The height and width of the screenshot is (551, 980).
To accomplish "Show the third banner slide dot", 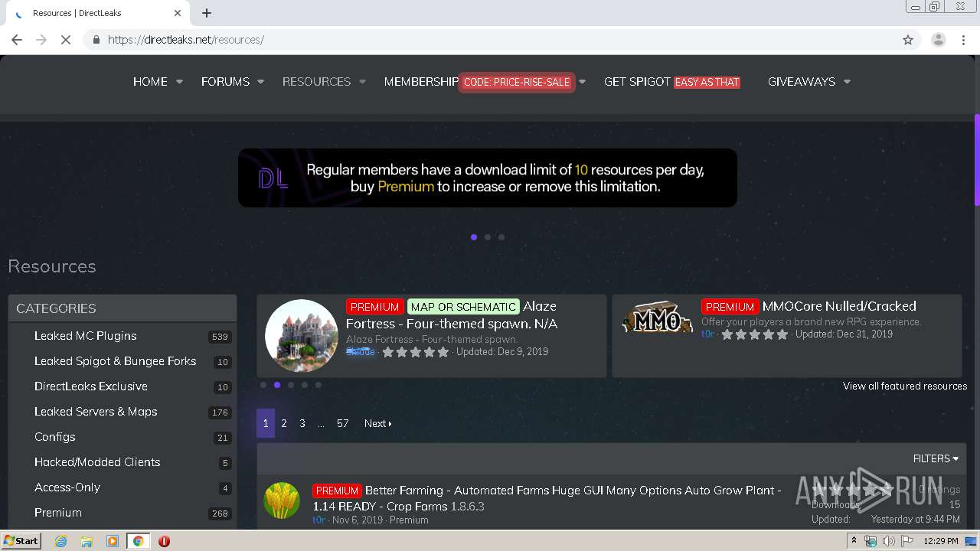I will pyautogui.click(x=501, y=237).
